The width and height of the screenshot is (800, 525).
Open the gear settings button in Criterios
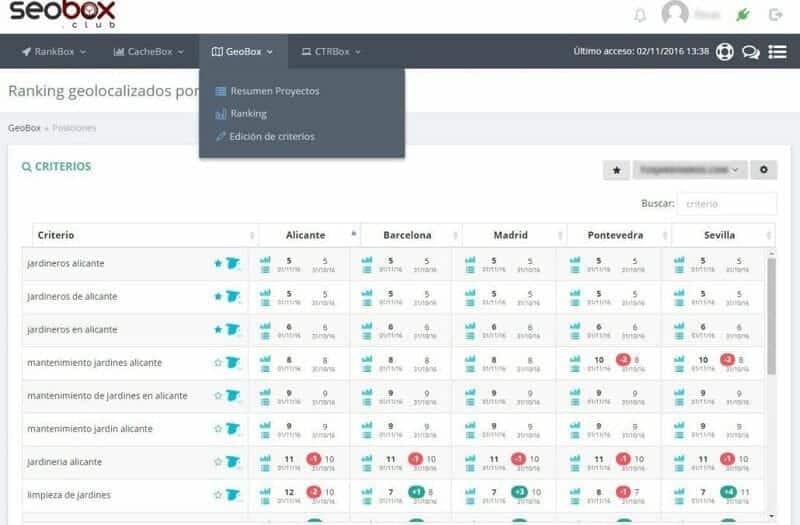pos(764,170)
